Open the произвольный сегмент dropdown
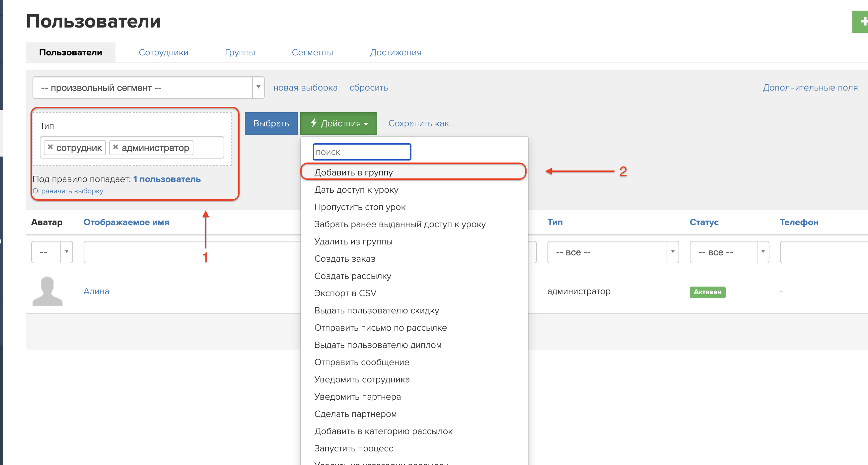868x465 pixels. [148, 88]
